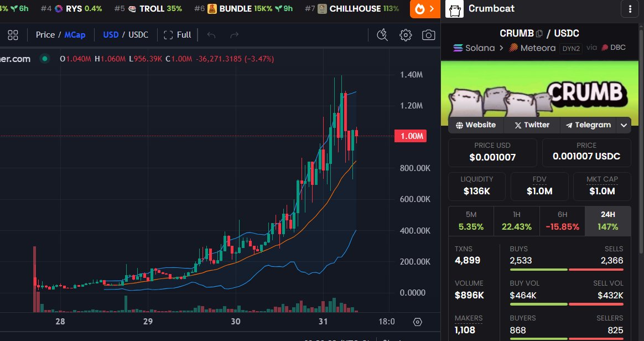Screen dimensions: 644x341
Task: Click the MKT CAP $1.0M box
Action: point(602,187)
